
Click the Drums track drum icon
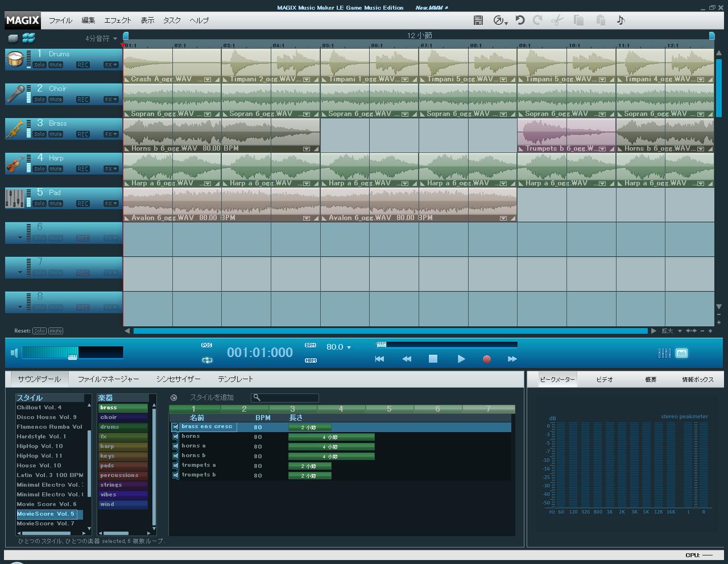point(15,59)
